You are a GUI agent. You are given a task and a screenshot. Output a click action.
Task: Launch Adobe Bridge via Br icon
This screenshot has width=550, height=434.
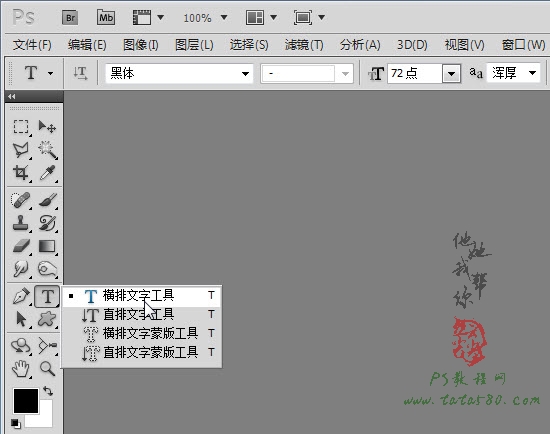click(70, 18)
